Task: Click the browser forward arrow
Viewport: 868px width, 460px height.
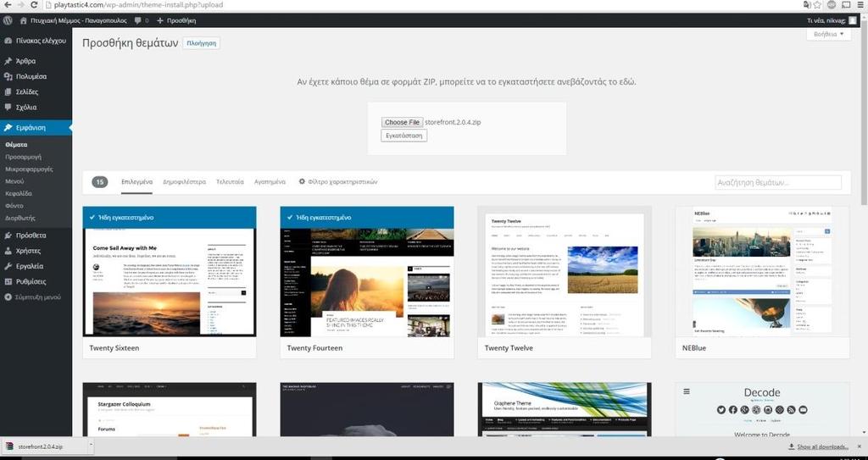Action: tap(20, 5)
